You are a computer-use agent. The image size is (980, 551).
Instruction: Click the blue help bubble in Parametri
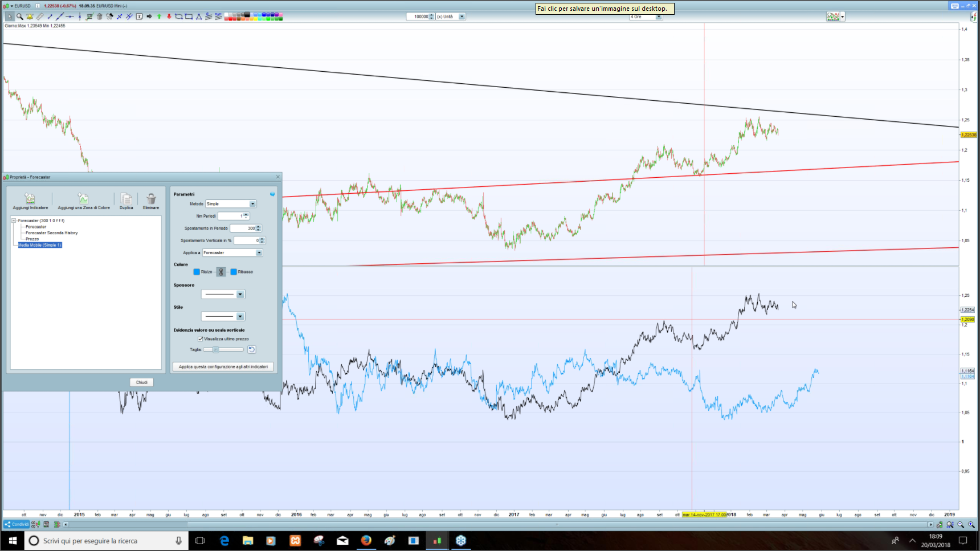click(272, 194)
